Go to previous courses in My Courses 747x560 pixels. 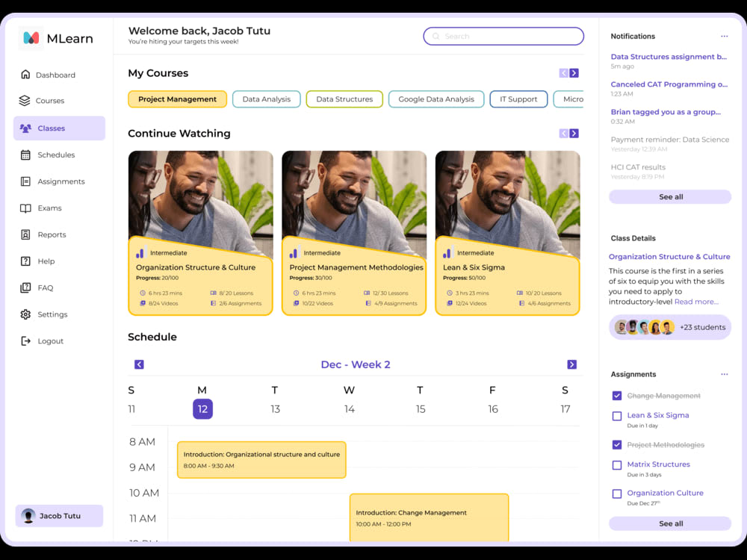click(563, 73)
